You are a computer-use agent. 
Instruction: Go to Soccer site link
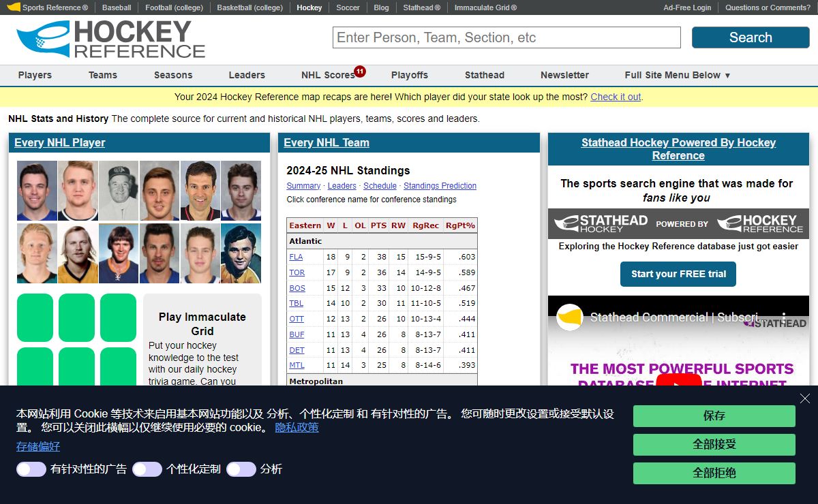[348, 7]
